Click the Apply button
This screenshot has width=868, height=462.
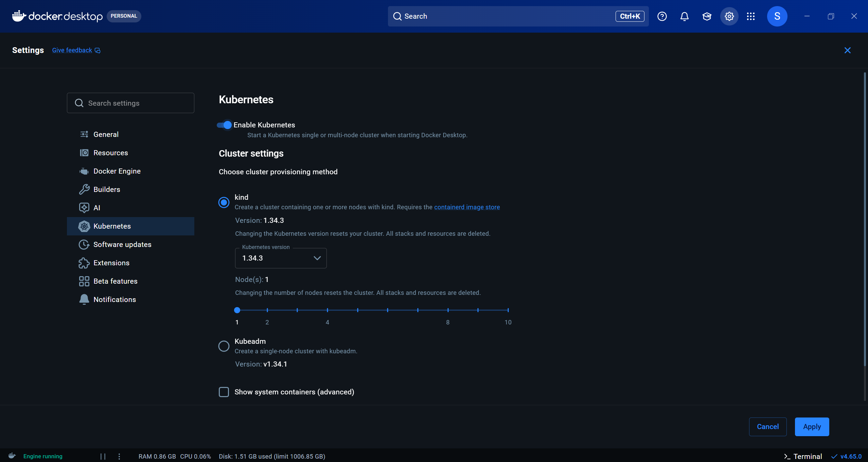tap(812, 427)
